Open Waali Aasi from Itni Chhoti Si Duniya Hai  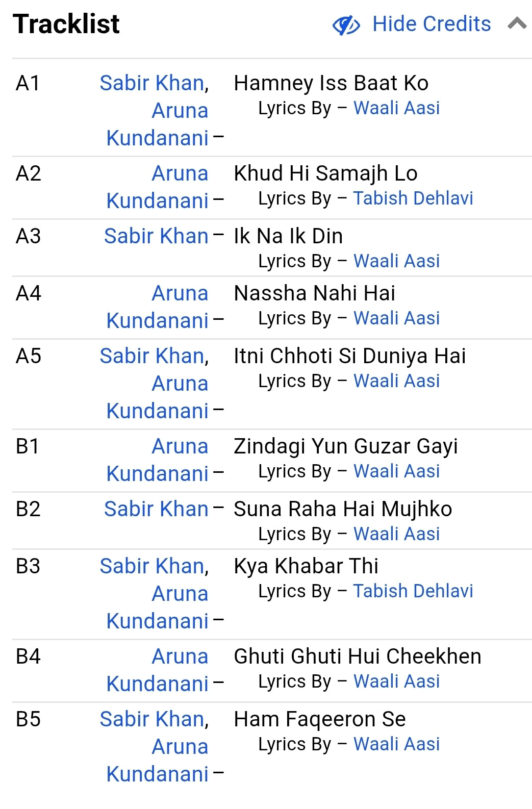pyautogui.click(x=397, y=381)
